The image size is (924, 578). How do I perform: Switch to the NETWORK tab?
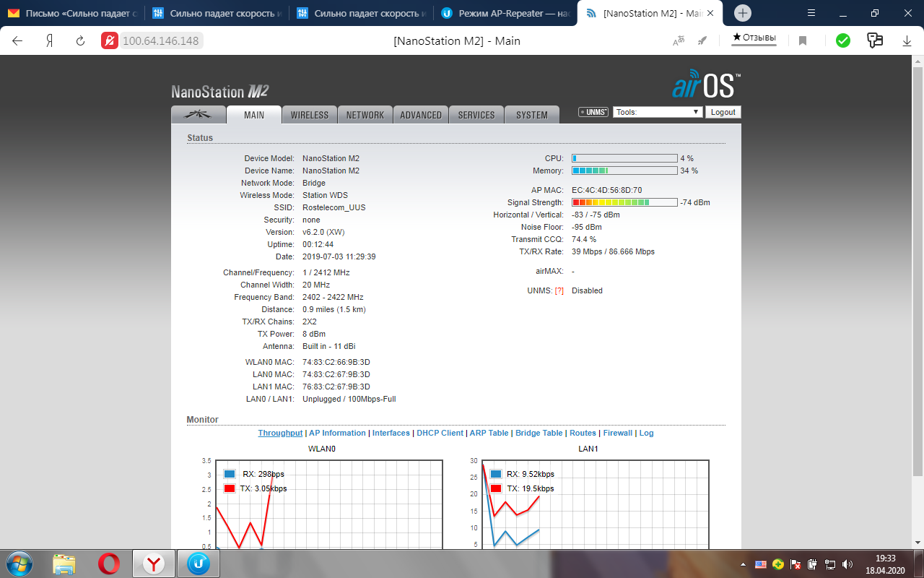coord(365,115)
